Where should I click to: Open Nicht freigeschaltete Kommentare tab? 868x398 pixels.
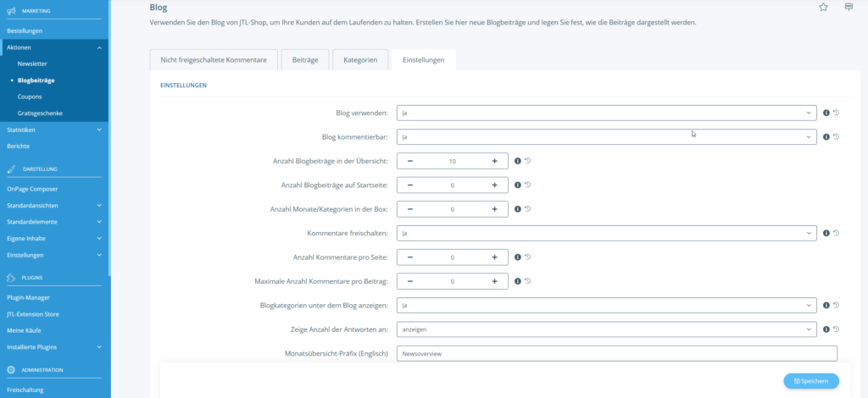coord(213,59)
